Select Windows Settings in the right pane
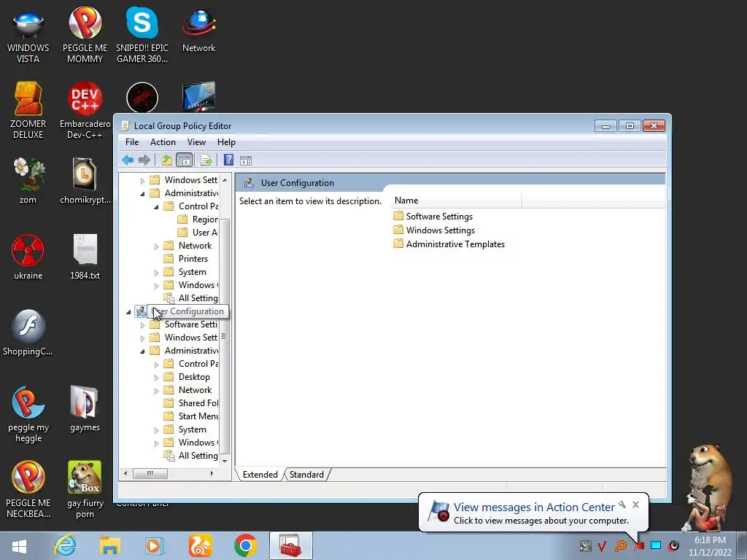Image resolution: width=747 pixels, height=560 pixels. coord(434,230)
